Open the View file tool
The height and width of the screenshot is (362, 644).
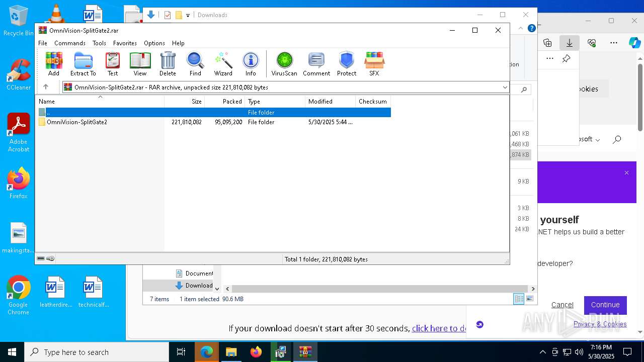pyautogui.click(x=140, y=64)
